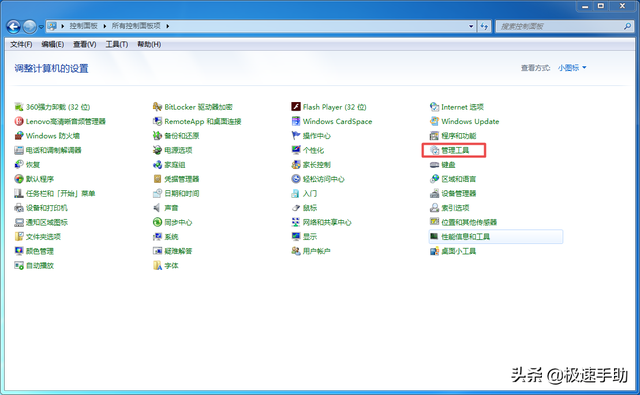The image size is (640, 395).
Task: Open the 电源选项 power options icon
Action: pos(157,150)
